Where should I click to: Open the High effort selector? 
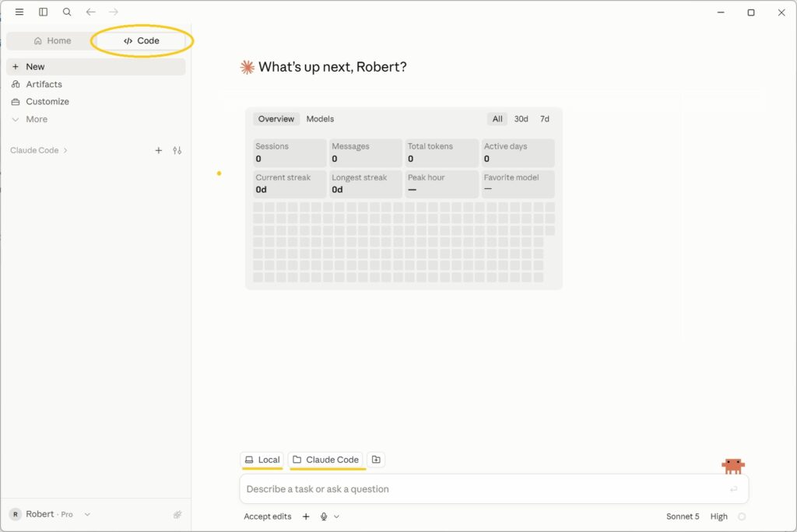click(x=718, y=516)
